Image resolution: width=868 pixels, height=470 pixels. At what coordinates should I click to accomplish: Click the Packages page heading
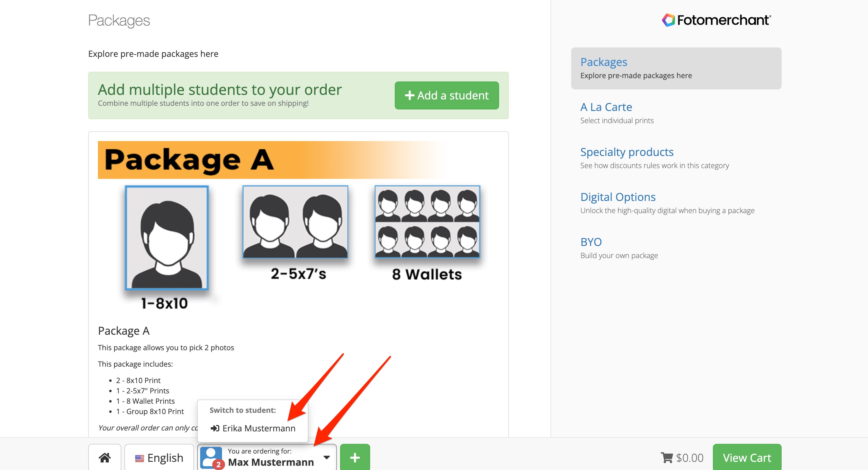(119, 21)
